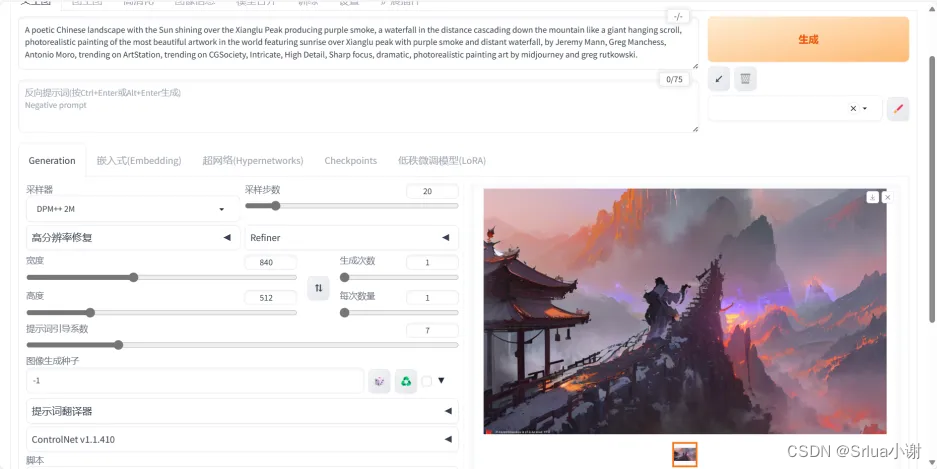
Task: Open the 超网络(Hypernetworks) tab
Action: click(x=253, y=161)
